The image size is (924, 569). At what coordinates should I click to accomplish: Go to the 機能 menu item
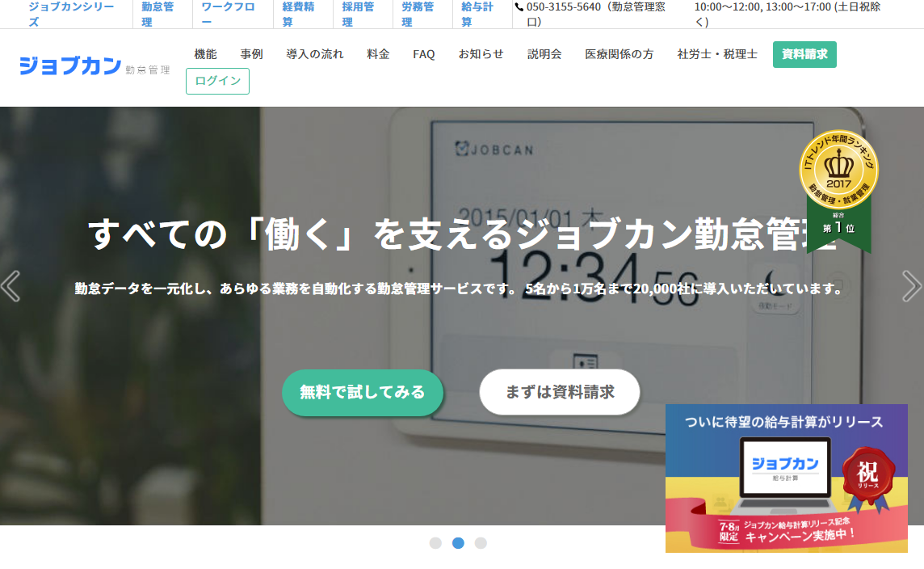[206, 54]
